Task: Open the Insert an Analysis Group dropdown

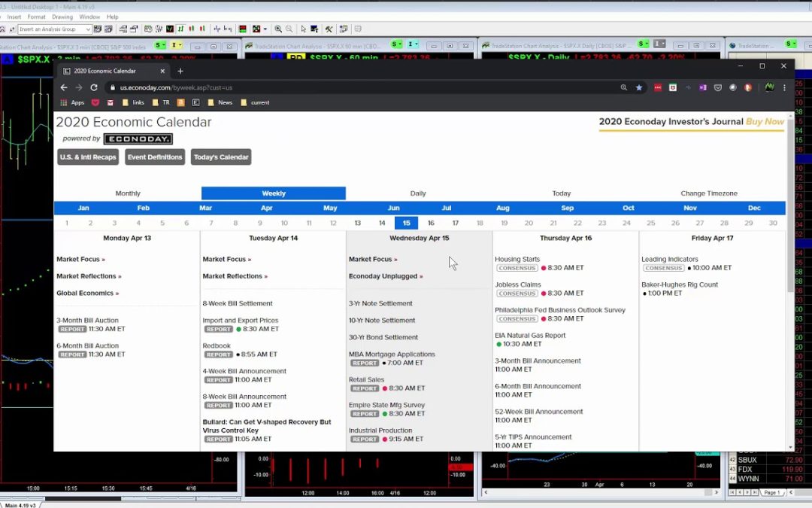Action: [x=54, y=29]
